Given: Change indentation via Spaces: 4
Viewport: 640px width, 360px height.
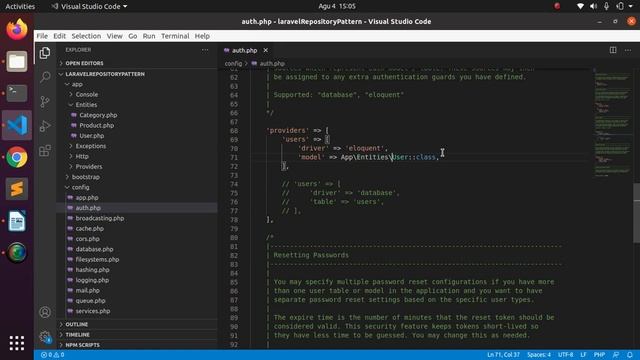Looking at the screenshot, I should click(x=539, y=355).
